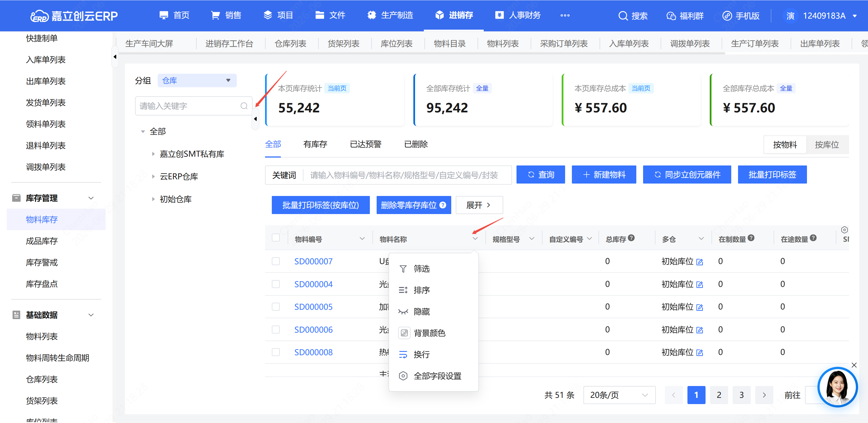This screenshot has height=423, width=868.
Task: Click the search icon in warehouse keyword box
Action: click(x=244, y=106)
